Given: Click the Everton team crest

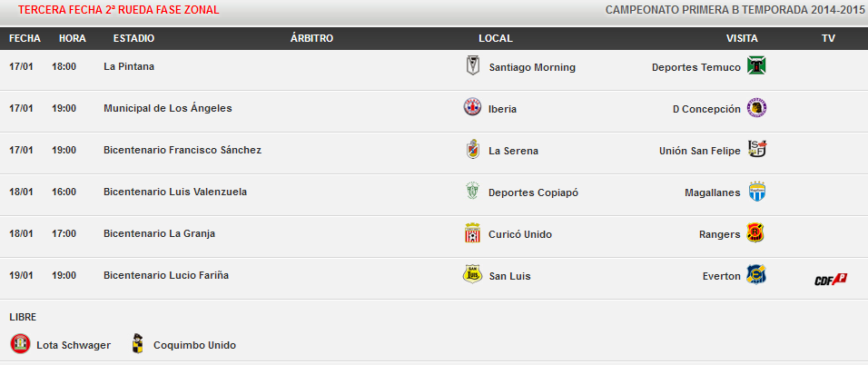Looking at the screenshot, I should click(x=756, y=274).
